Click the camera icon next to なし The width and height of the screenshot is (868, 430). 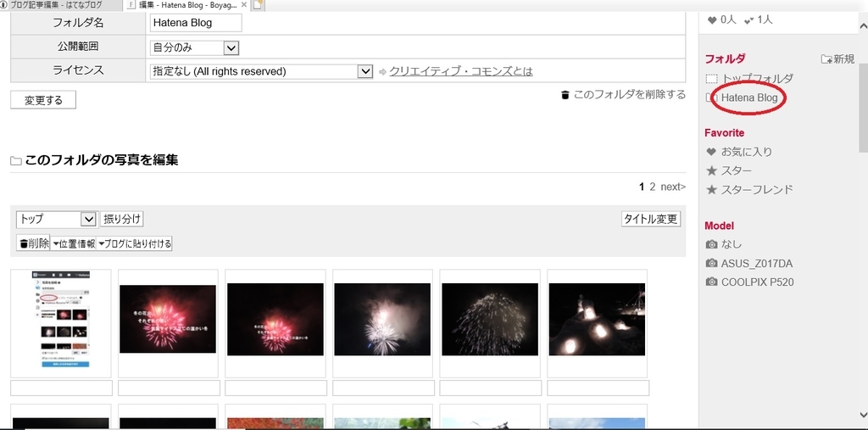click(x=711, y=244)
